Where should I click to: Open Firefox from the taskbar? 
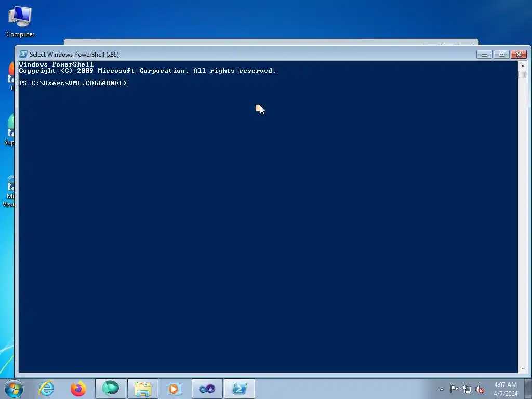pyautogui.click(x=78, y=389)
